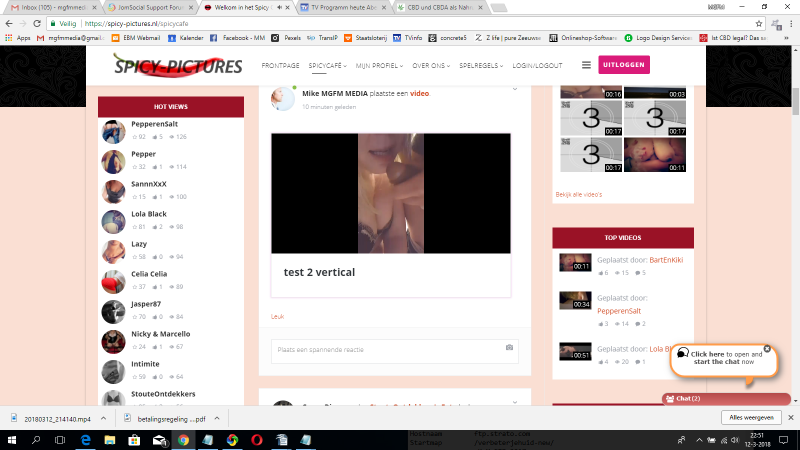The width and height of the screenshot is (800, 450).
Task: Open Mail app on taskbar
Action: (160, 440)
